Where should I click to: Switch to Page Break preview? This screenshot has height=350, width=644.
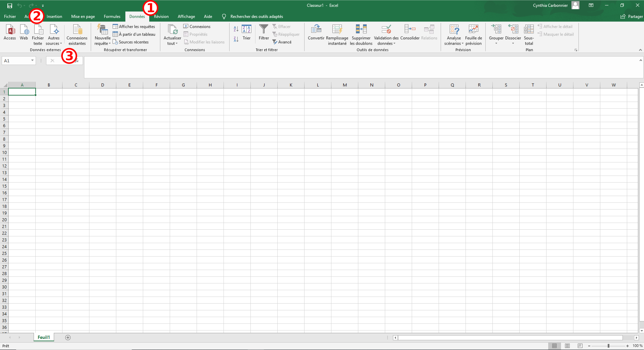(x=580, y=346)
